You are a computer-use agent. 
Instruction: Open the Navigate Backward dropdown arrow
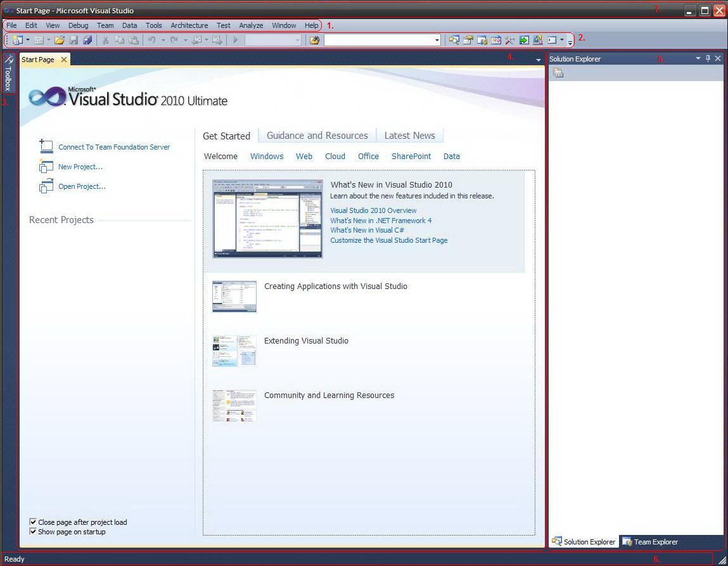click(207, 41)
